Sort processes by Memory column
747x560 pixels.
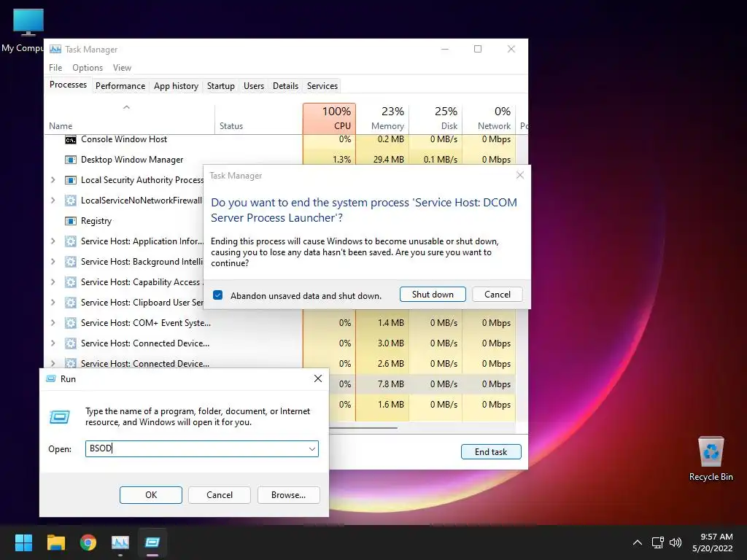pyautogui.click(x=382, y=119)
